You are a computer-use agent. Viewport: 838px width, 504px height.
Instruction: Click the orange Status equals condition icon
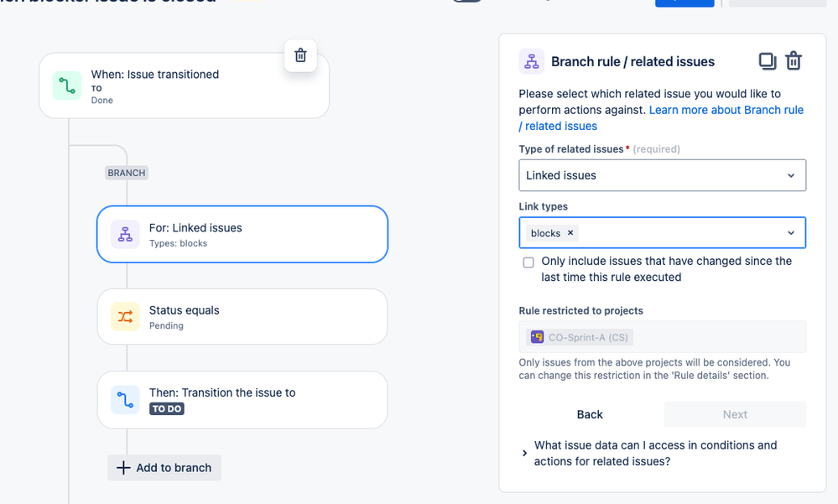(125, 316)
